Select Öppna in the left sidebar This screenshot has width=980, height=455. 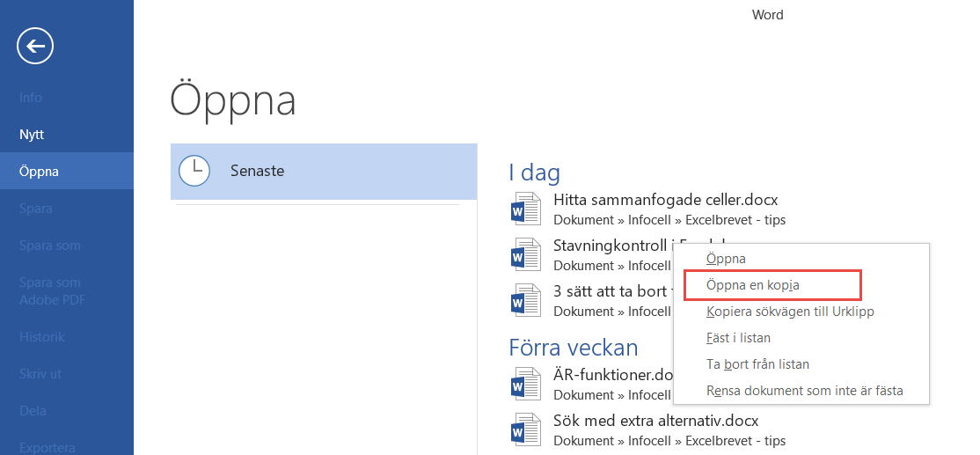pyautogui.click(x=39, y=172)
